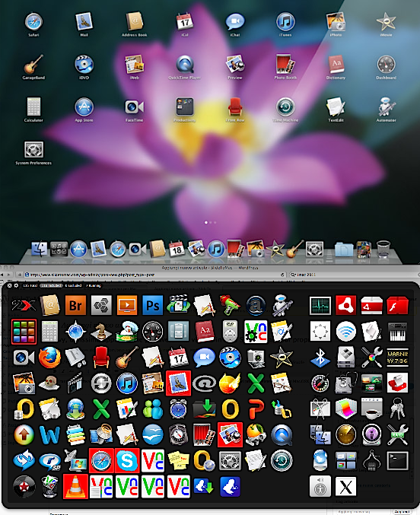This screenshot has height=515, width=420.
Task: Open QuickTime Player in Launchpad grid
Action: point(185,65)
